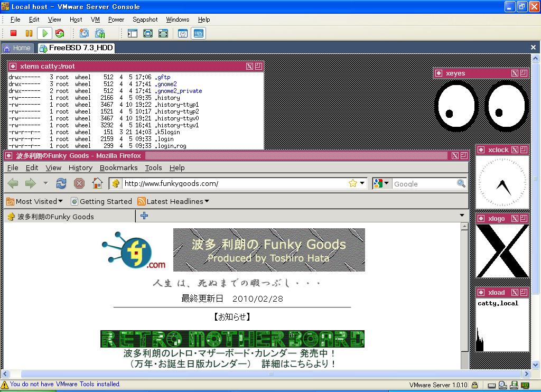
Task: Click the summary view toolbar icon
Action: pyautogui.click(x=183, y=33)
